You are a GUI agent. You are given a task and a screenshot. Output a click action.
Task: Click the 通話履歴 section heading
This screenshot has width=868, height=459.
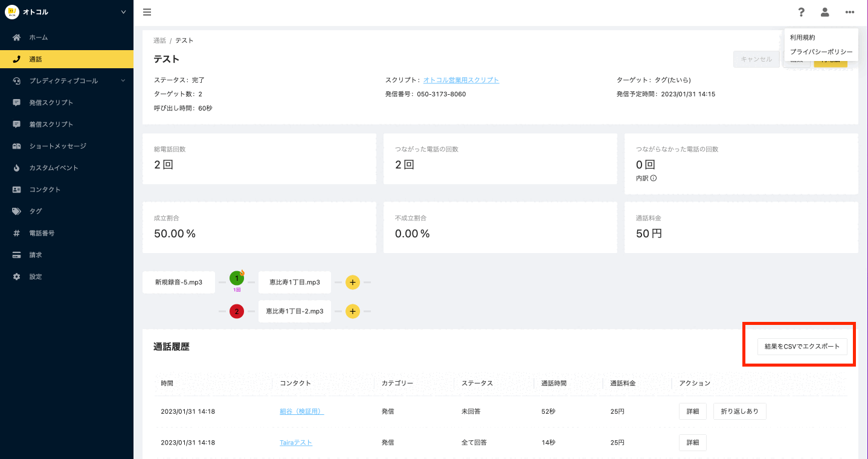click(172, 347)
